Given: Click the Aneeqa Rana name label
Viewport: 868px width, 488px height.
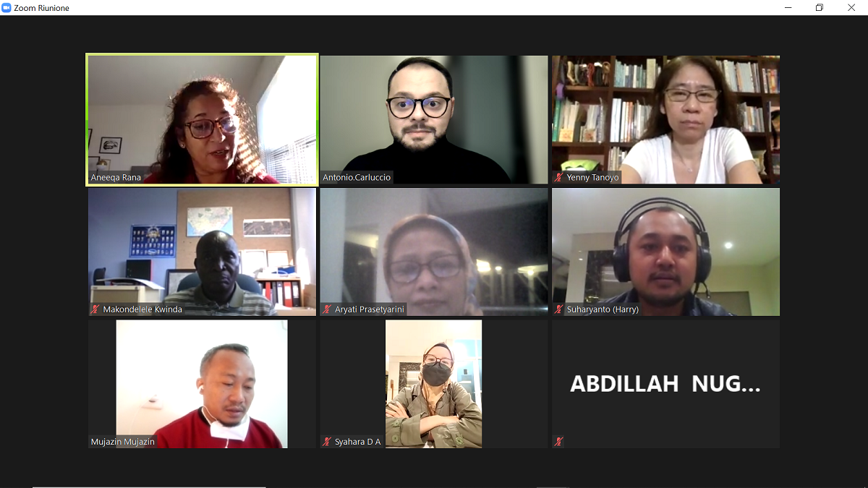Looking at the screenshot, I should click(115, 178).
